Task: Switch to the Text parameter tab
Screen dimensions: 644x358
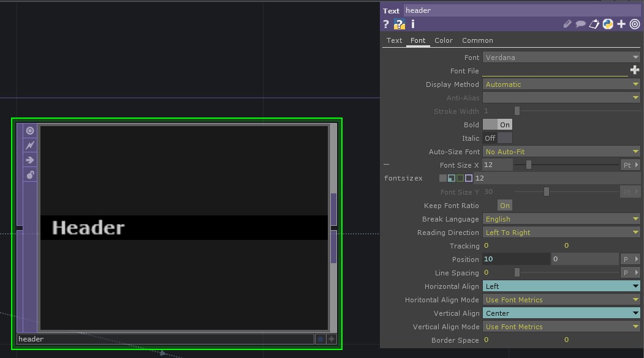Action: click(394, 40)
